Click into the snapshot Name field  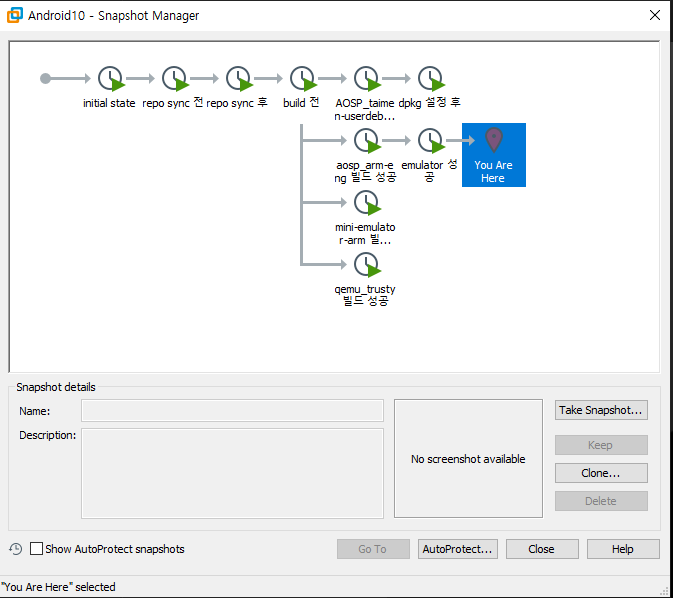[x=232, y=411]
